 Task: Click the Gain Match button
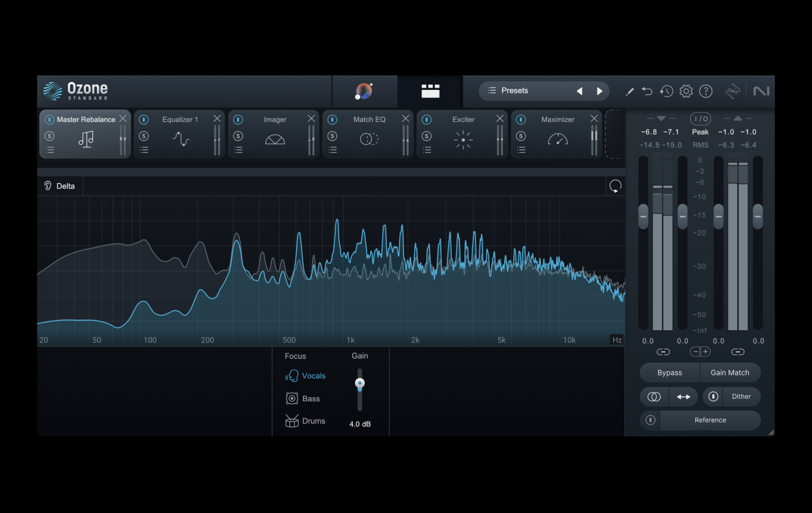(730, 373)
